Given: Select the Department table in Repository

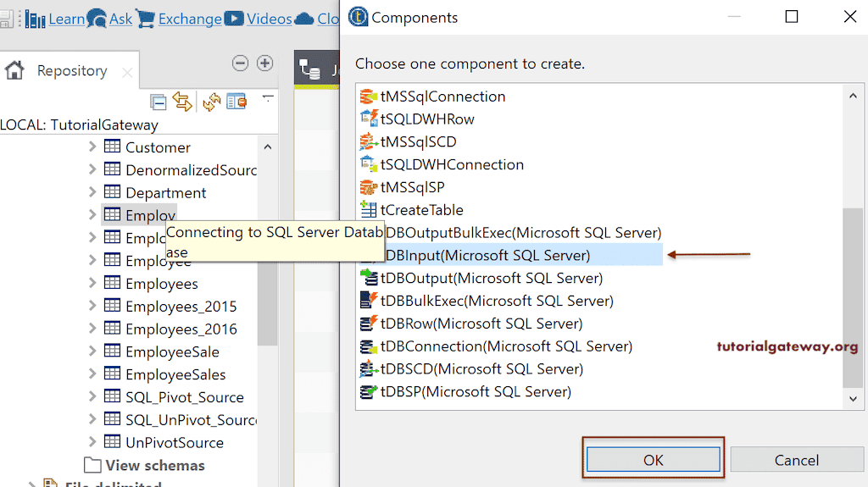Looking at the screenshot, I should point(165,192).
